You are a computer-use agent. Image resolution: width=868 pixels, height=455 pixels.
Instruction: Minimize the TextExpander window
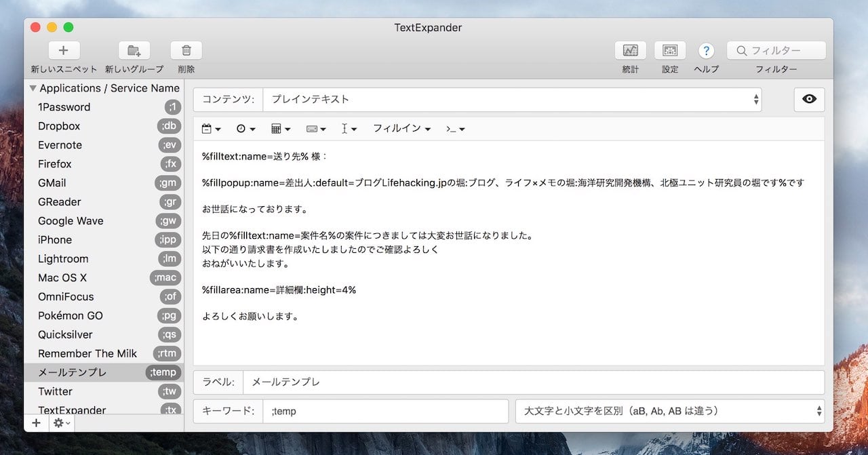(x=52, y=28)
